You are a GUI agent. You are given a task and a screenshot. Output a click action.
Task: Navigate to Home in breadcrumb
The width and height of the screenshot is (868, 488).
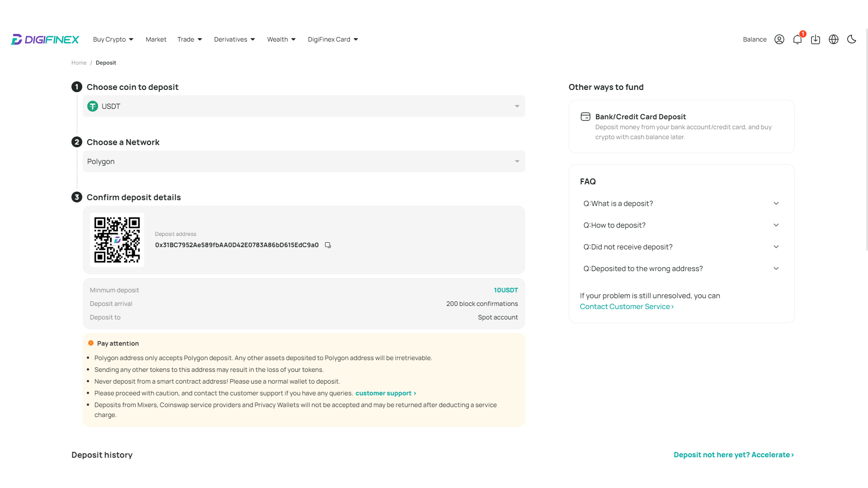pyautogui.click(x=79, y=63)
